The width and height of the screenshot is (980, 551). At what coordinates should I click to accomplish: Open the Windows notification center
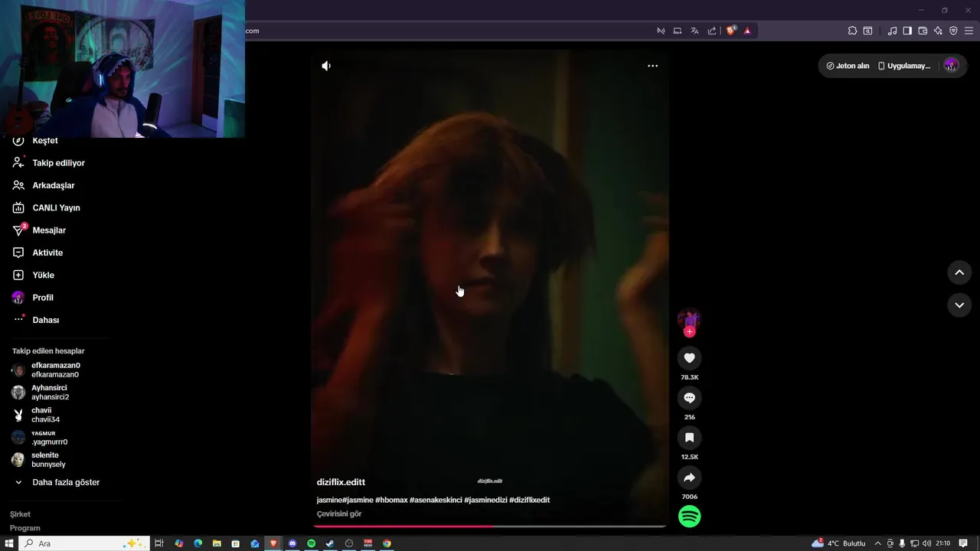point(963,543)
